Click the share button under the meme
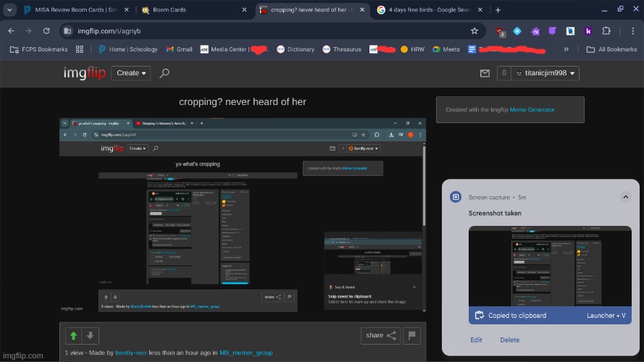Image resolution: width=644 pixels, height=362 pixels. tap(380, 335)
